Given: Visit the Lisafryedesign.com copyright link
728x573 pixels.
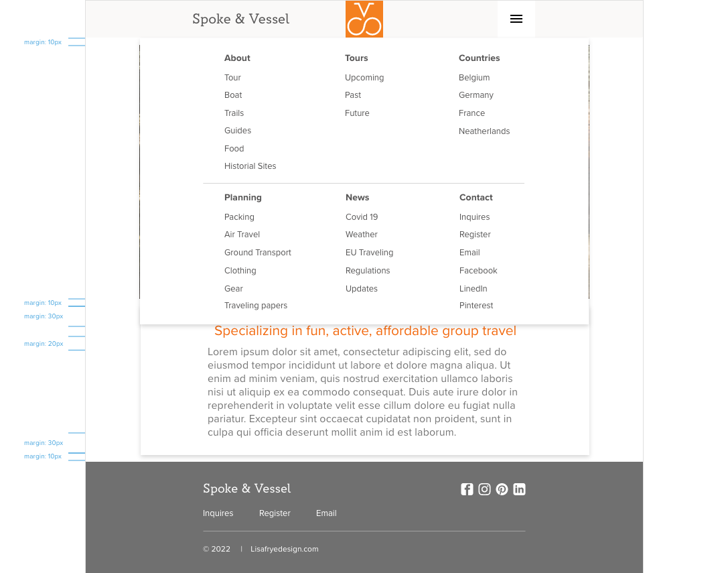Looking at the screenshot, I should pos(284,549).
